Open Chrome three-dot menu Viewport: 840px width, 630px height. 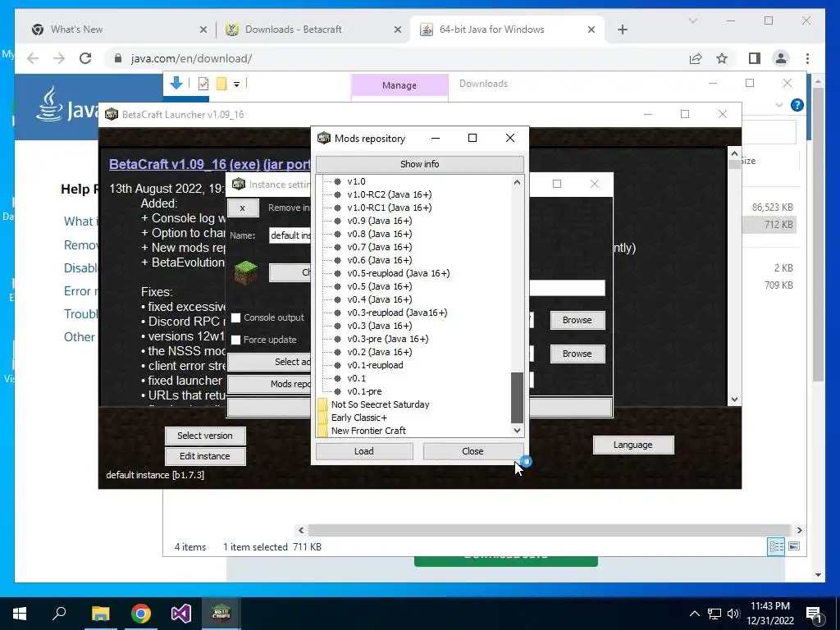click(807, 58)
